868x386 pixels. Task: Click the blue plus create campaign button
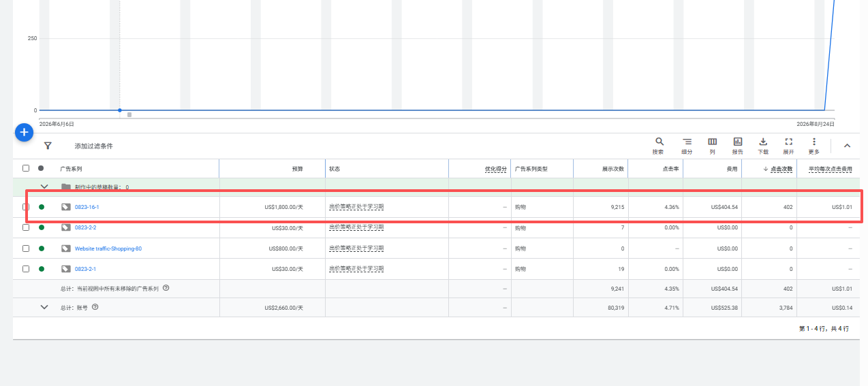pos(24,132)
